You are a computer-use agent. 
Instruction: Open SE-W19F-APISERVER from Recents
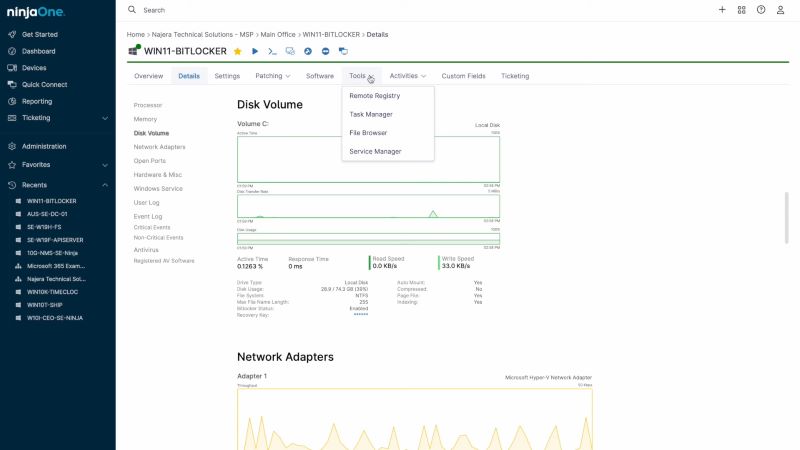click(x=55, y=240)
